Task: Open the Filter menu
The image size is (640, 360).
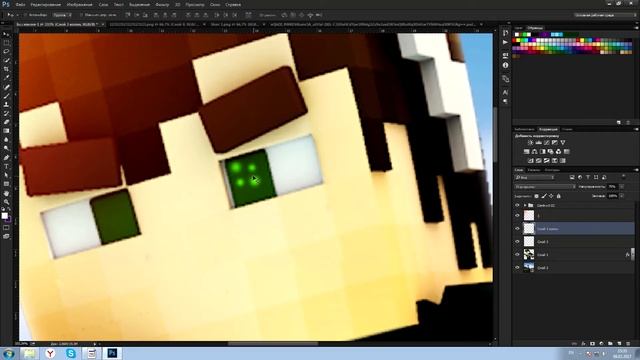Action: pos(162,4)
